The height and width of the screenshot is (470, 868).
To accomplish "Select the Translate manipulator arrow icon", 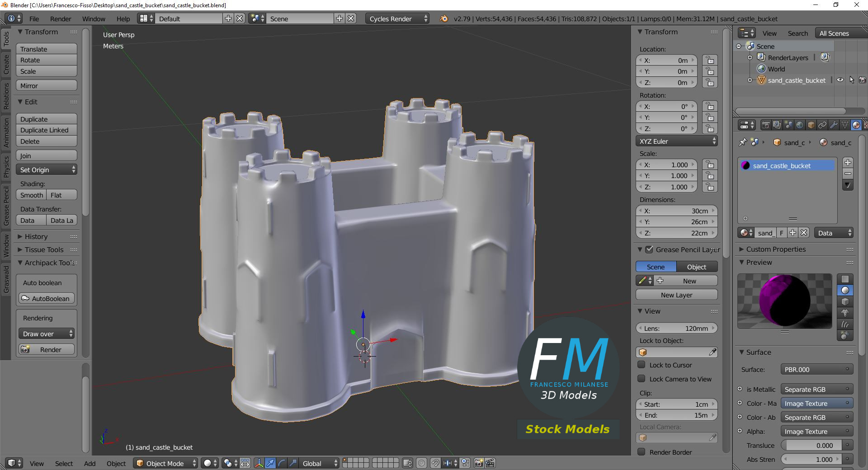I will (x=270, y=463).
